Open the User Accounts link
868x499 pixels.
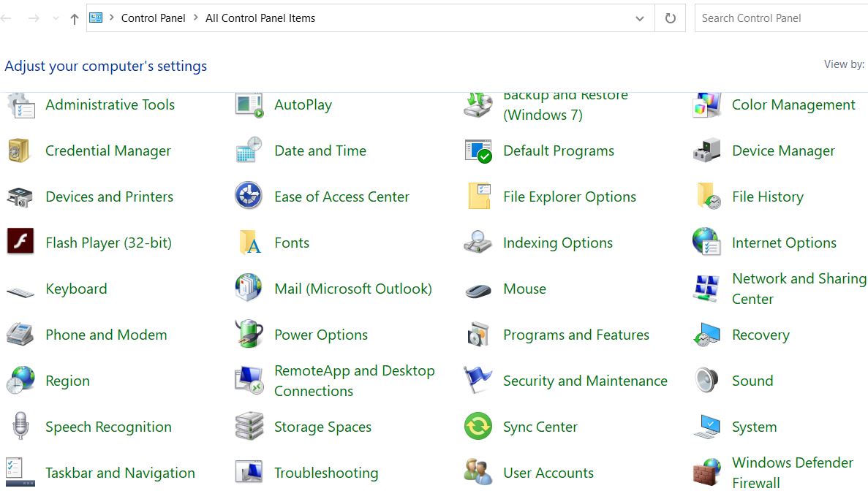point(548,473)
